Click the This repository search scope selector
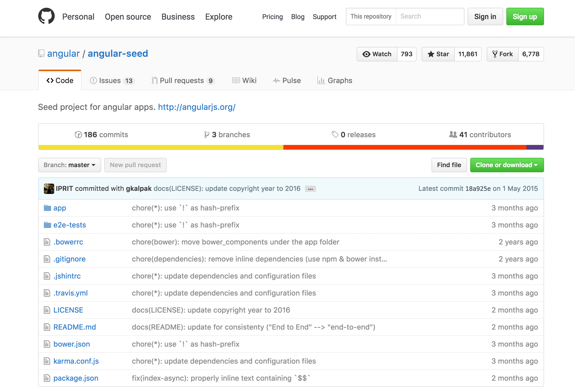This screenshot has width=575, height=392. (x=371, y=17)
